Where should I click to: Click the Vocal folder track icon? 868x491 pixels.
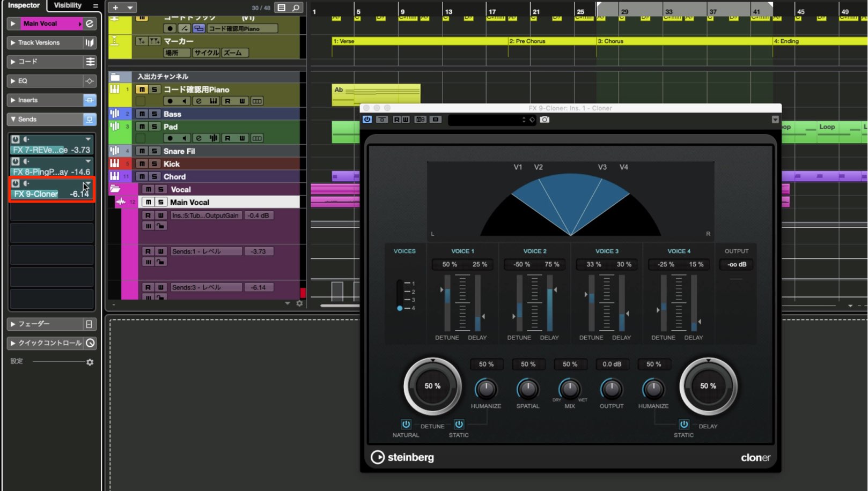(x=115, y=189)
